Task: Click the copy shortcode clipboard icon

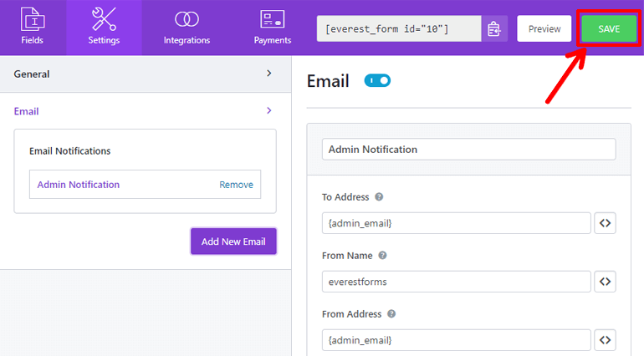Action: coord(493,29)
